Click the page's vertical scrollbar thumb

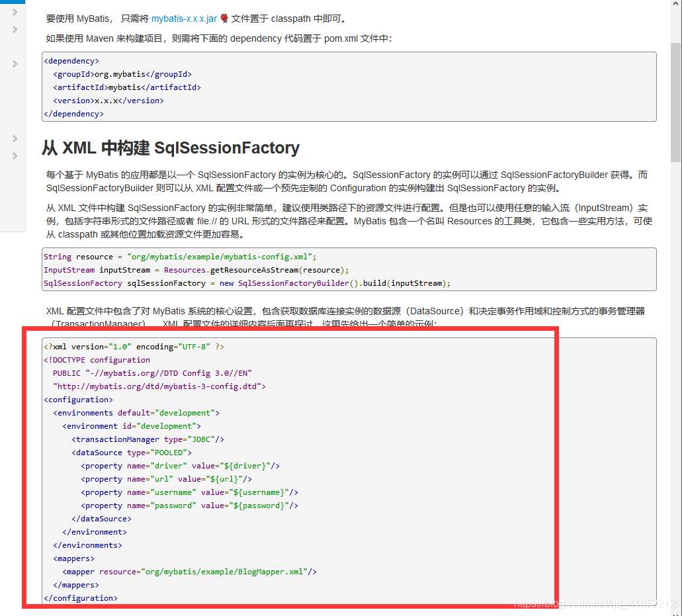pyautogui.click(x=675, y=103)
